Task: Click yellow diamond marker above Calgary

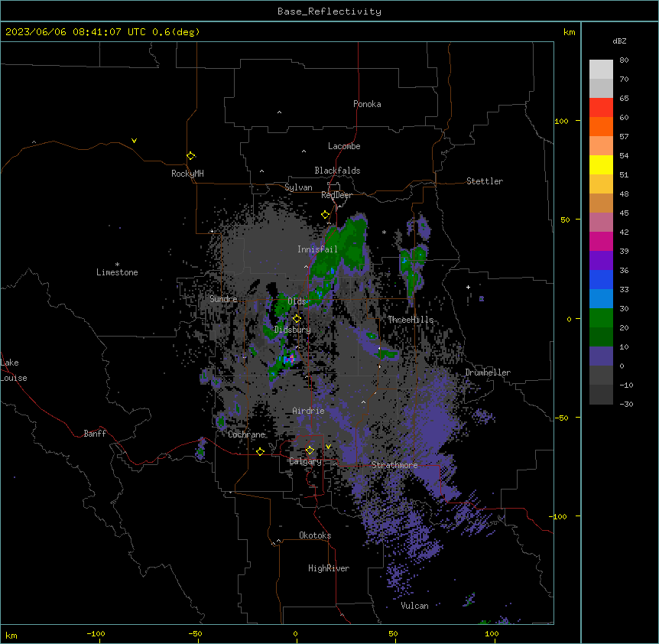Action: pos(310,450)
